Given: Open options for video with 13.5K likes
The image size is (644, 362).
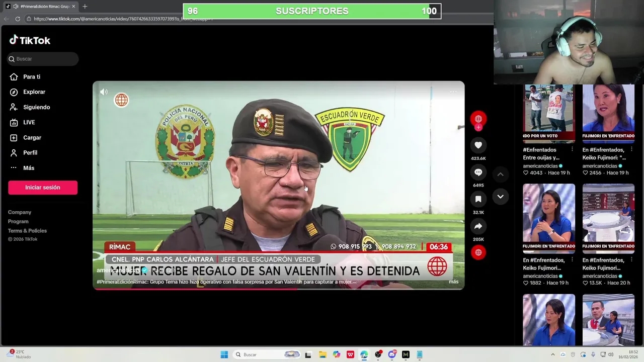Looking at the screenshot, I should [x=631, y=260].
